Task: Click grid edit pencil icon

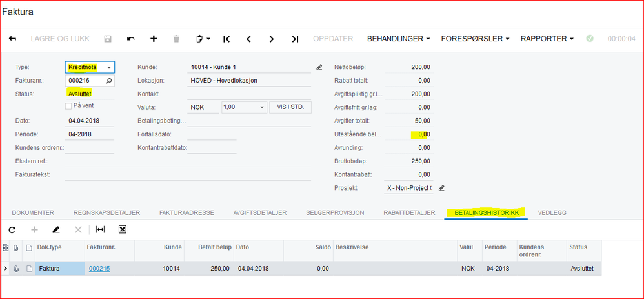Action: click(56, 229)
